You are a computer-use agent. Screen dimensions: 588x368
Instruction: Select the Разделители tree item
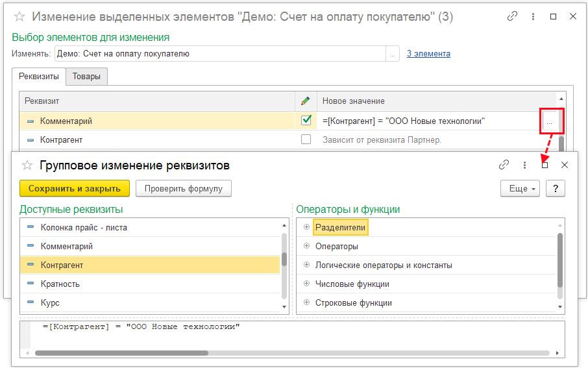[340, 227]
